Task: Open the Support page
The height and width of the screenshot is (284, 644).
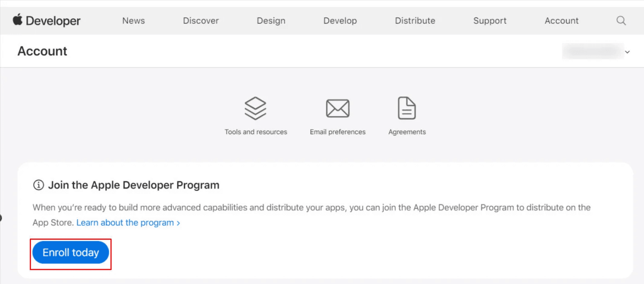Action: (x=490, y=21)
